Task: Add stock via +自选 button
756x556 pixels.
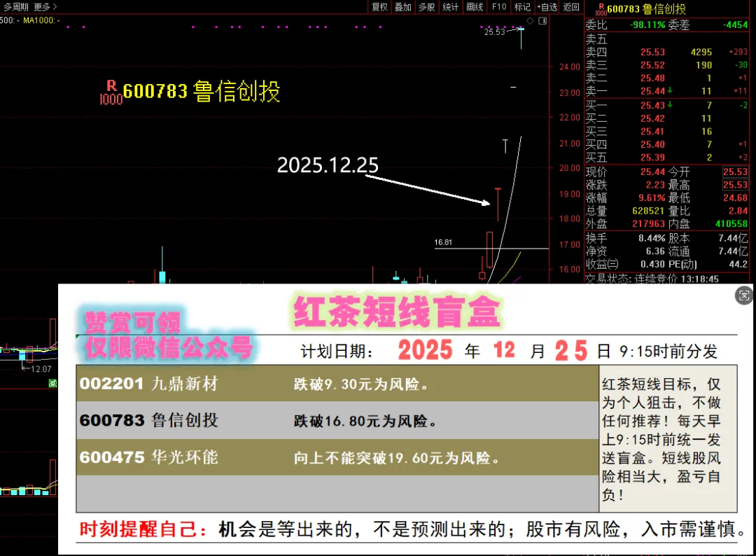Action: [x=547, y=7]
